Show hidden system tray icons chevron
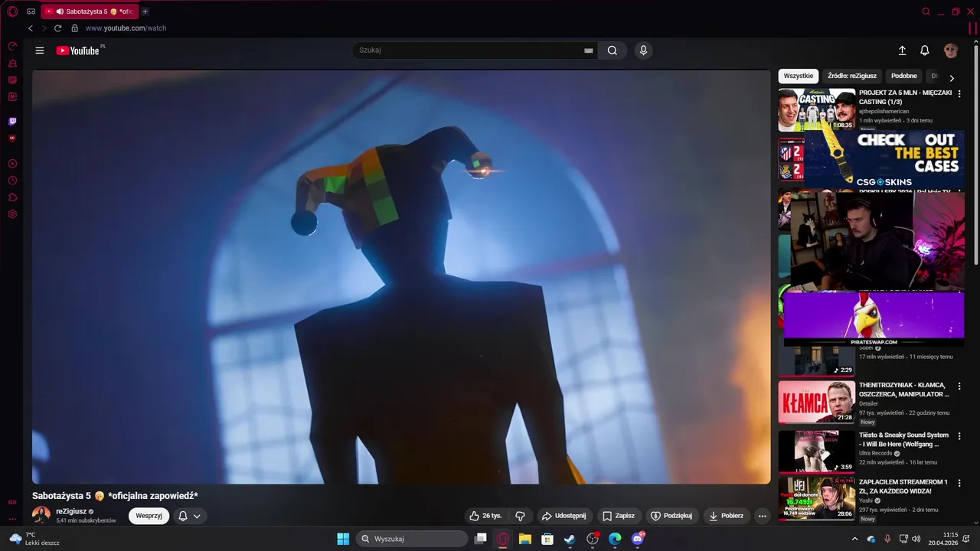This screenshot has height=551, width=980. (855, 539)
